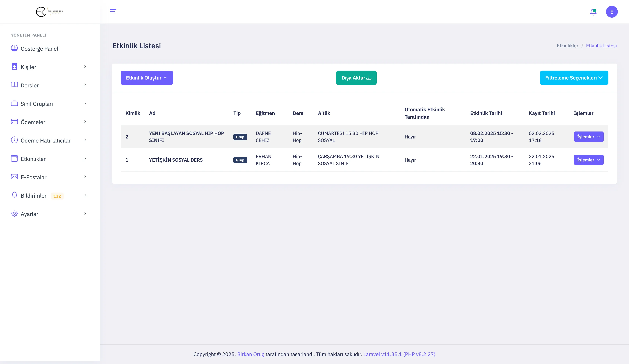Image resolution: width=629 pixels, height=364 pixels.
Task: Expand the Ödeme Hatırlatıcılar chevron
Action: [85, 140]
